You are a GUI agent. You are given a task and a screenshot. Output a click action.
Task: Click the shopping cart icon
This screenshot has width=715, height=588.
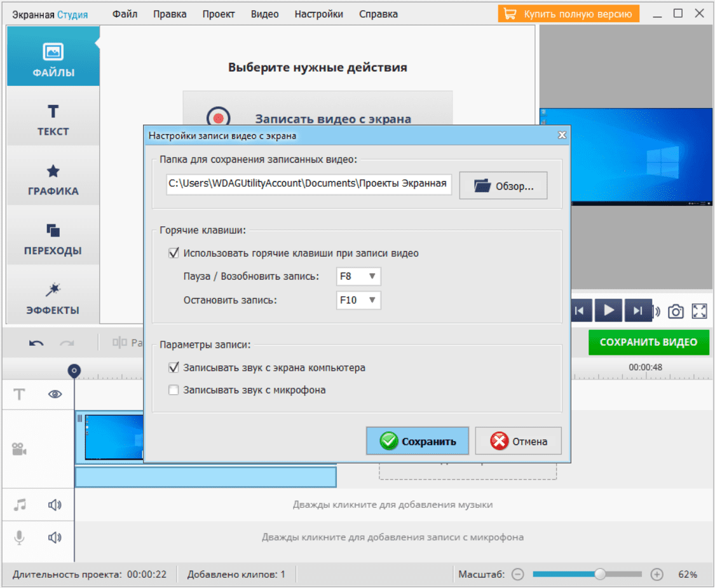(x=510, y=14)
